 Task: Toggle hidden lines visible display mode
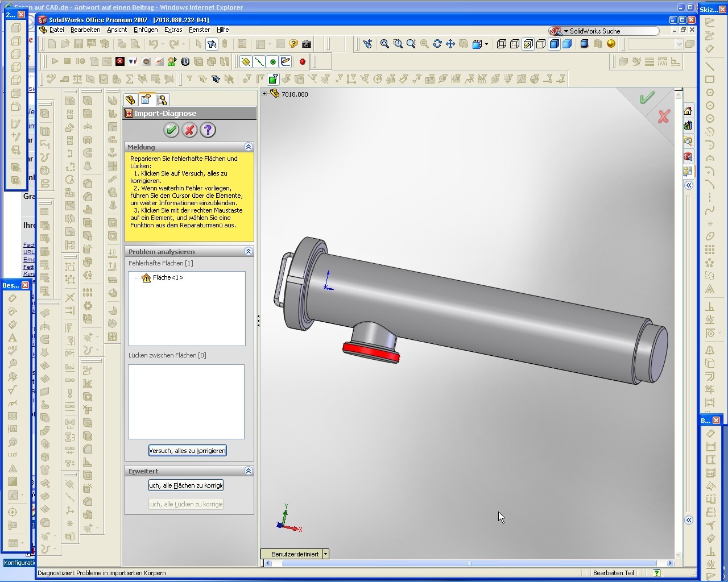coord(515,44)
